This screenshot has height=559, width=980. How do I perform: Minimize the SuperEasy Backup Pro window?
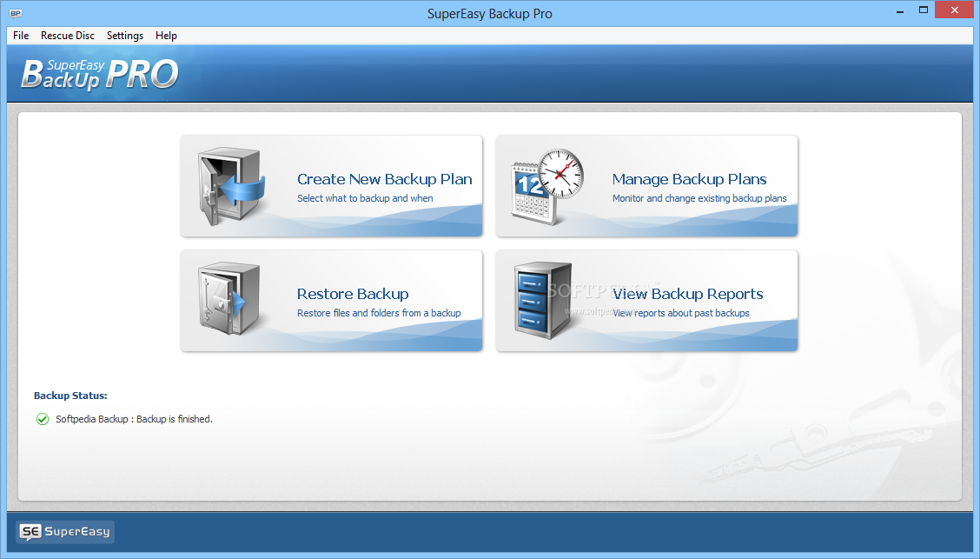point(900,11)
